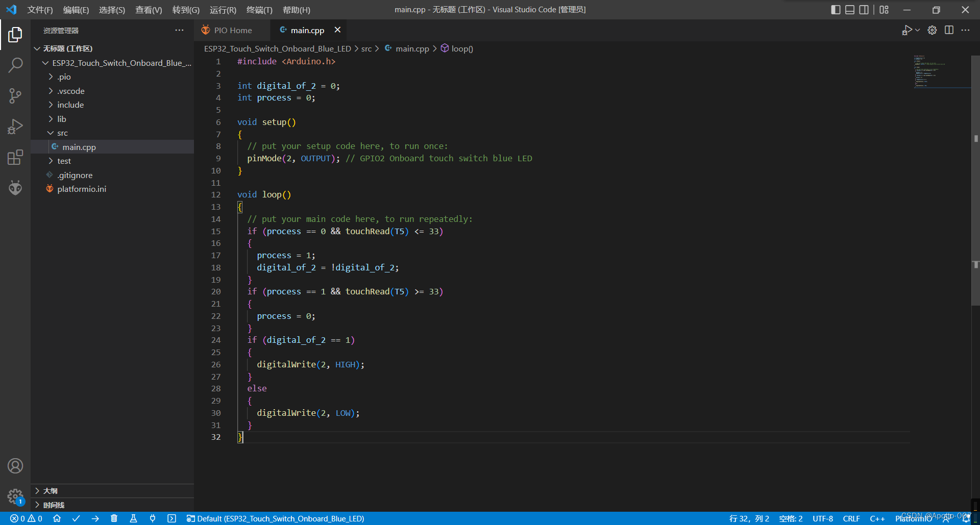Open the Extensions view
Viewport: 980px width, 525px height.
click(x=15, y=157)
